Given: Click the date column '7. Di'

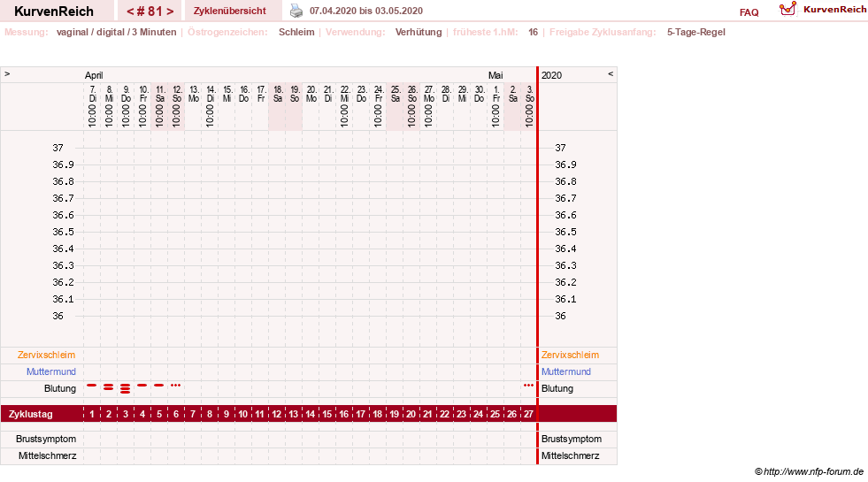Looking at the screenshot, I should (x=92, y=94).
